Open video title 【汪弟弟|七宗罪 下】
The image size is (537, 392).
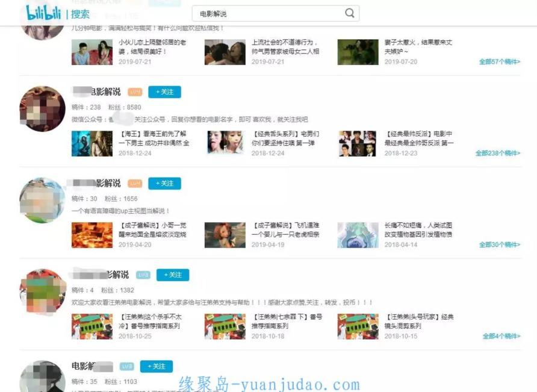point(287,321)
